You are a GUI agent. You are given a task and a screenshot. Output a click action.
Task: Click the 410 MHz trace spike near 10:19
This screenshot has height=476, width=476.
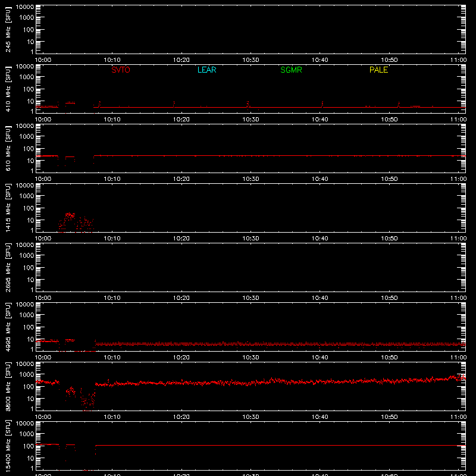[x=174, y=104]
